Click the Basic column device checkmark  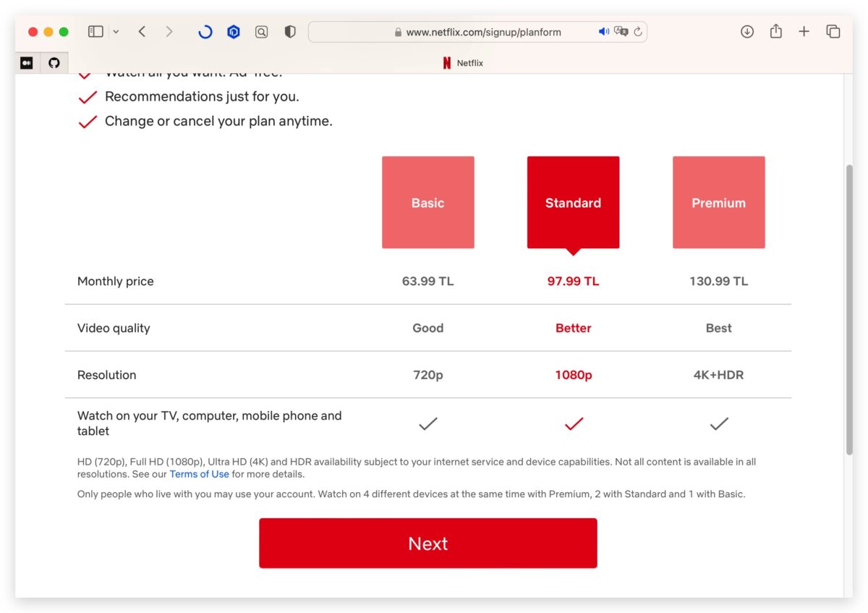pyautogui.click(x=428, y=424)
